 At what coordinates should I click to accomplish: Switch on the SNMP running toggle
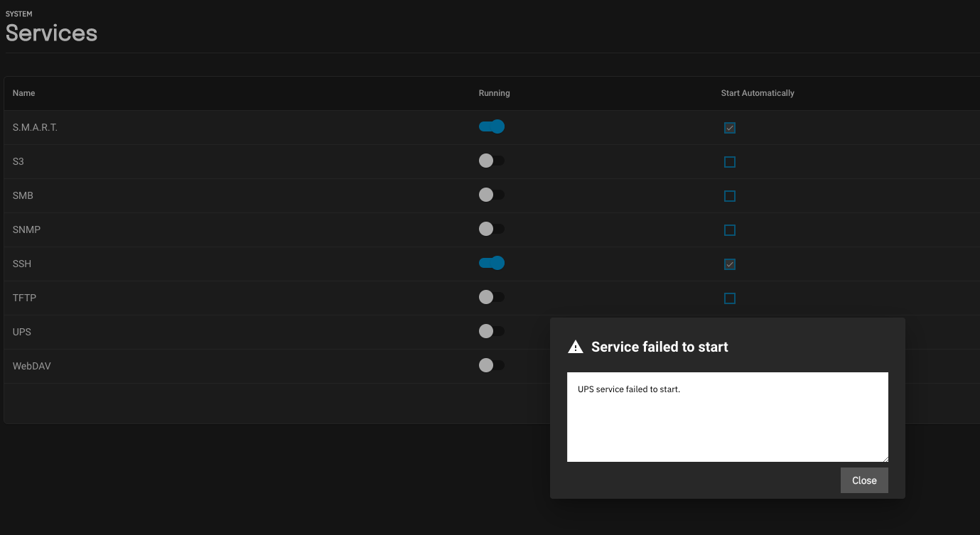[492, 229]
